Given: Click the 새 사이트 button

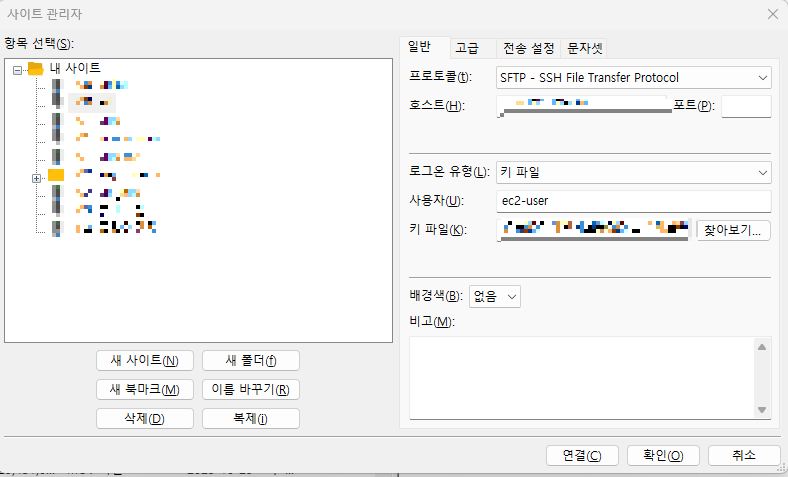Looking at the screenshot, I should tap(145, 360).
